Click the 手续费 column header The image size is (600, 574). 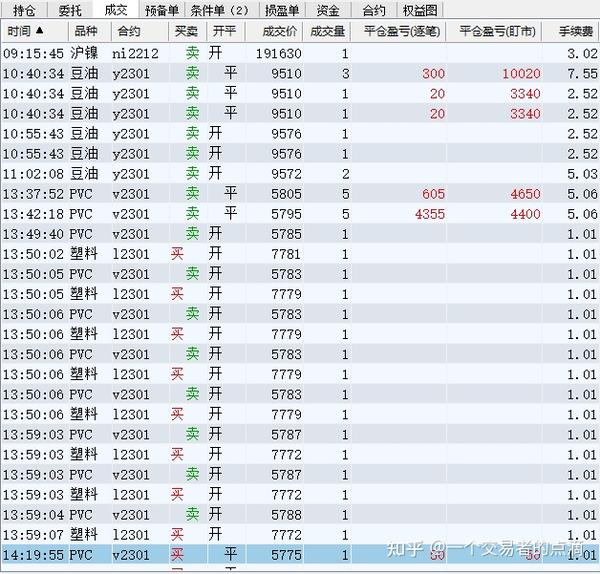point(571,31)
